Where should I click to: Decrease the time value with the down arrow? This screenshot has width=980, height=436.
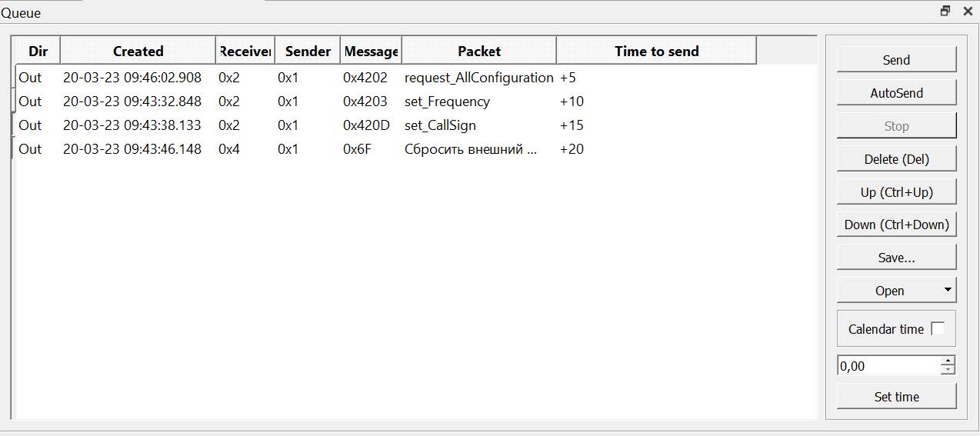pyautogui.click(x=948, y=371)
